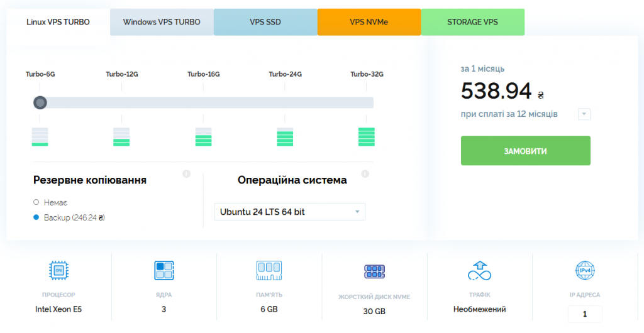Image resolution: width=644 pixels, height=333 pixels.
Task: Expand the payment period dropdown arrow
Action: (x=584, y=114)
